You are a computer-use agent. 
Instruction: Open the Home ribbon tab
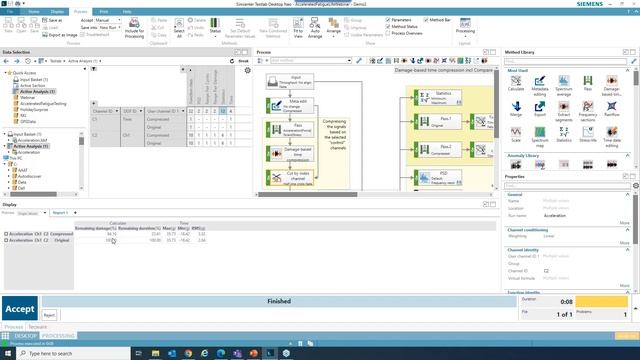click(34, 12)
